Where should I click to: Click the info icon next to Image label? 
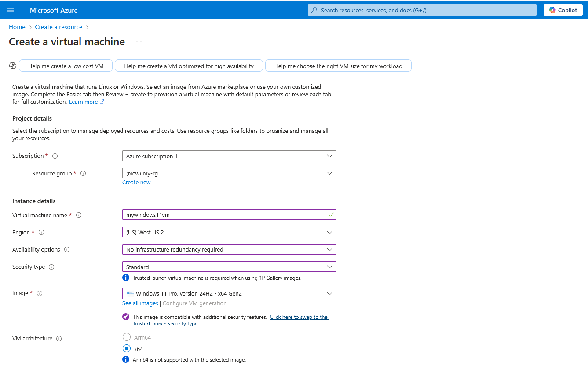[40, 293]
